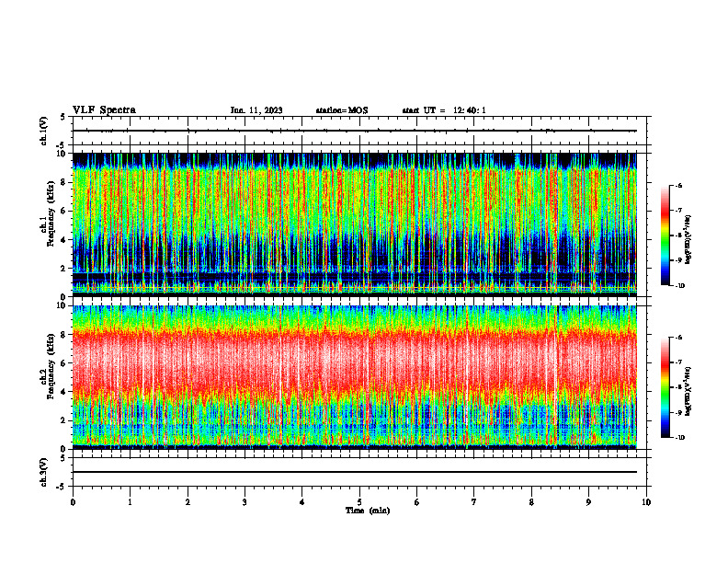The width and height of the screenshot is (728, 563).
Task: Click the ch.1(V) axis label
Action: pyautogui.click(x=44, y=131)
